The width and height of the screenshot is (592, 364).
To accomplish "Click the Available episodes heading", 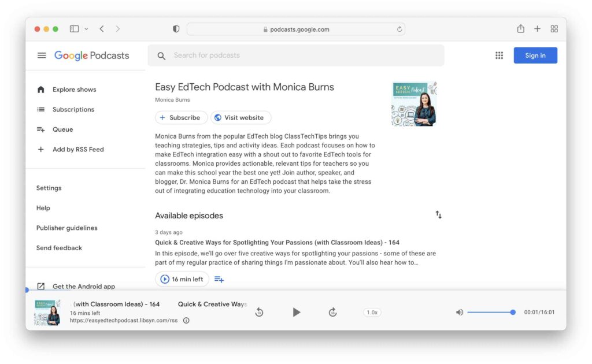I will click(x=189, y=216).
